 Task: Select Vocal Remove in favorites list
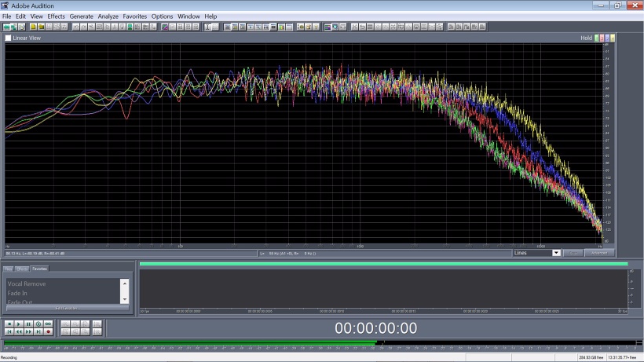26,283
